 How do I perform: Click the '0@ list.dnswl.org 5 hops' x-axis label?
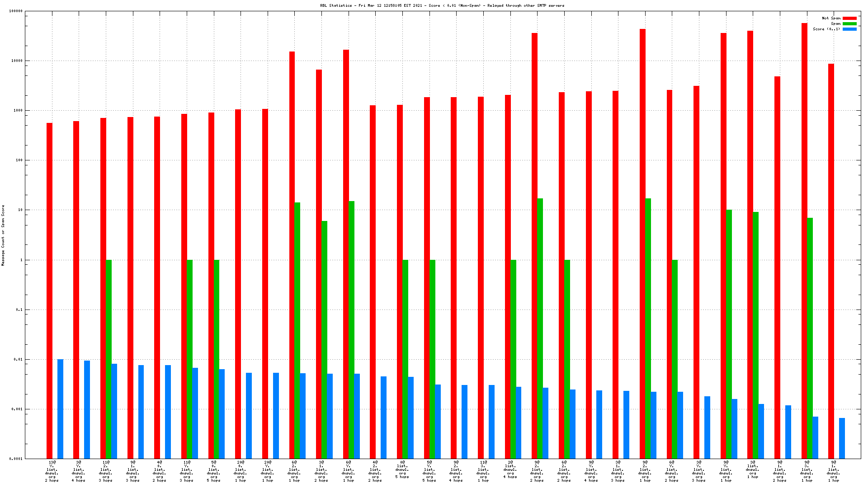pos(402,469)
